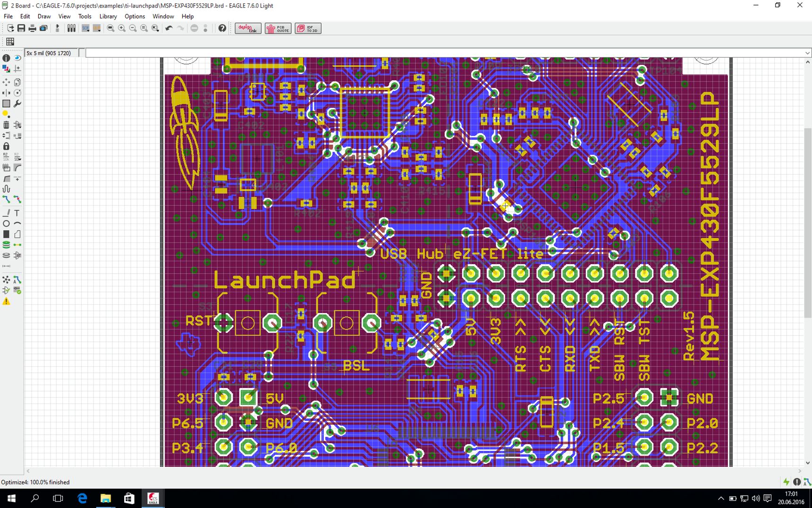Screen dimensions: 812x508
Task: Open the Zoom select dropdown
Action: (155, 28)
